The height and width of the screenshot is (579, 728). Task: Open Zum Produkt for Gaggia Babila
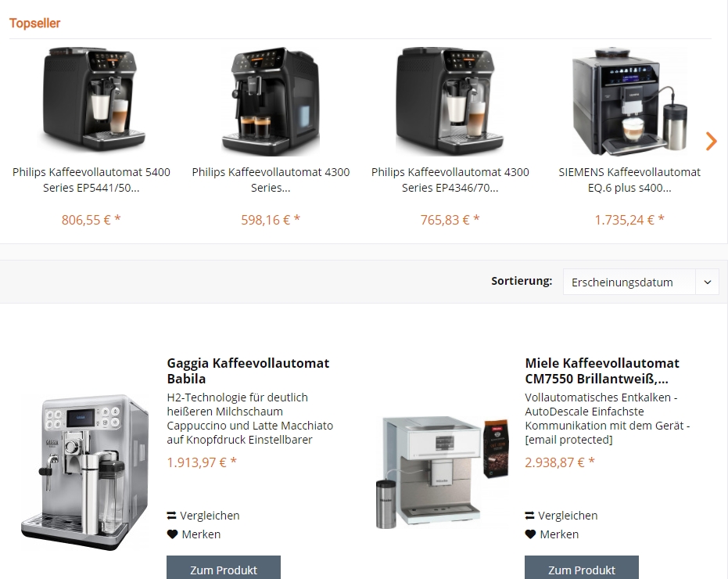[x=224, y=568]
